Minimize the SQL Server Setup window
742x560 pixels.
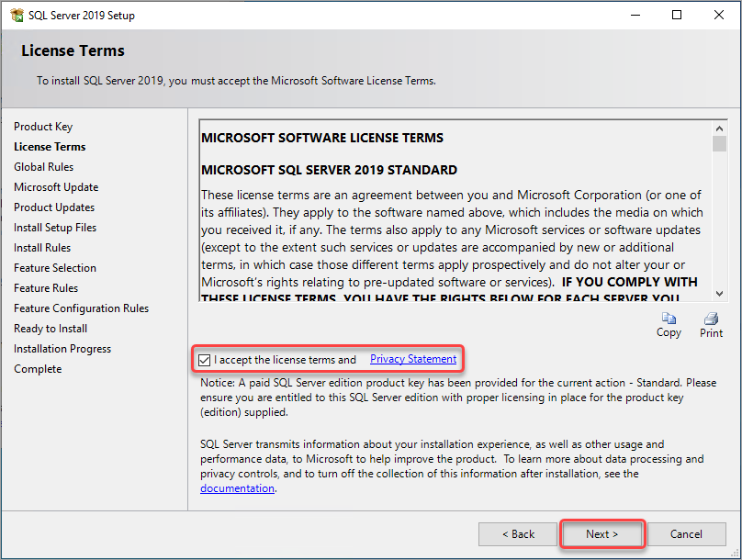tap(635, 15)
